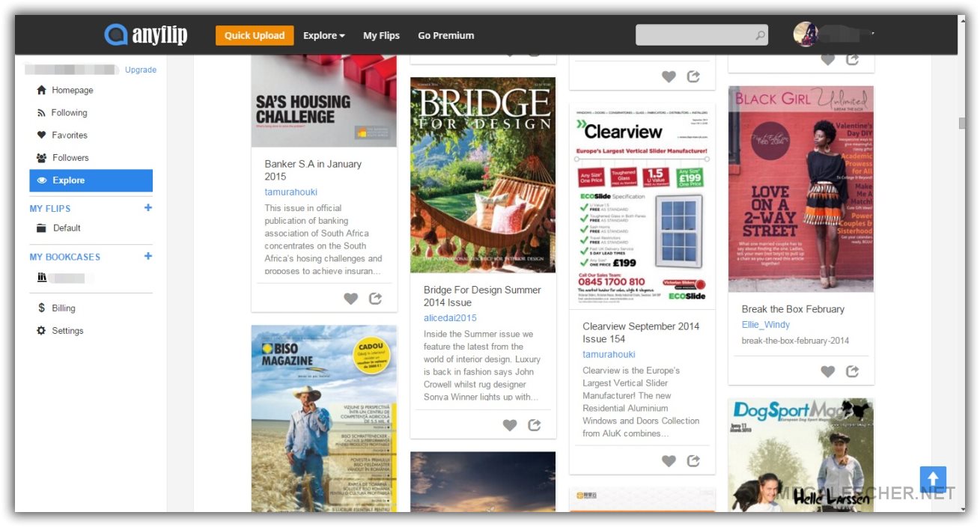
Task: Click the gear icon beside Settings
Action: [41, 330]
